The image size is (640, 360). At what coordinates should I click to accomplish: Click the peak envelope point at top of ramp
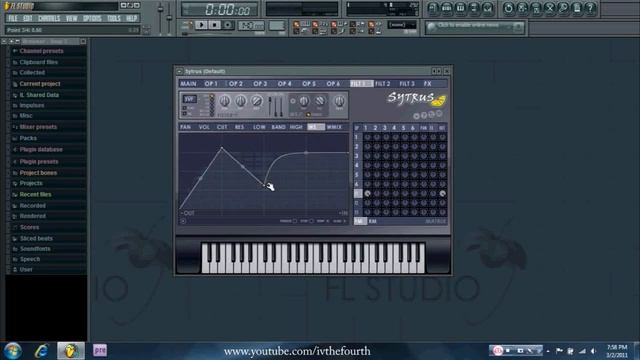coord(222,148)
